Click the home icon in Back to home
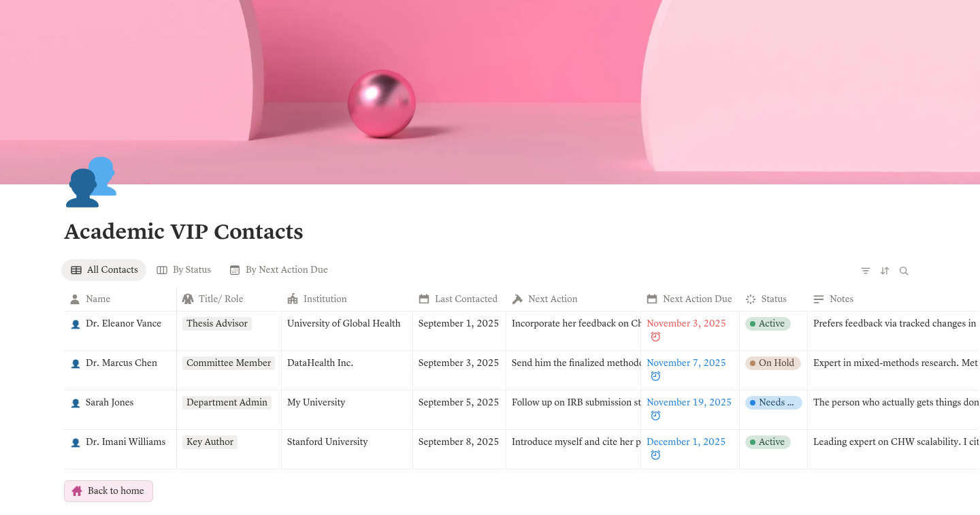 (x=77, y=491)
